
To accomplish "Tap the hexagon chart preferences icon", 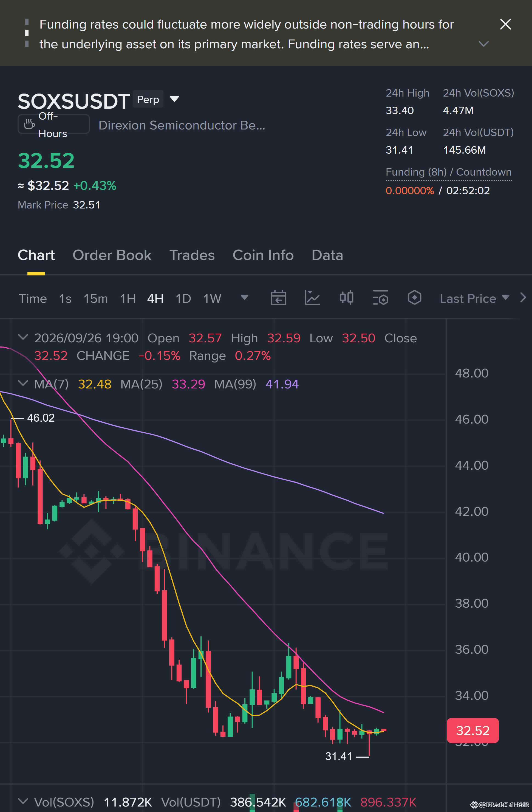I will coord(414,298).
